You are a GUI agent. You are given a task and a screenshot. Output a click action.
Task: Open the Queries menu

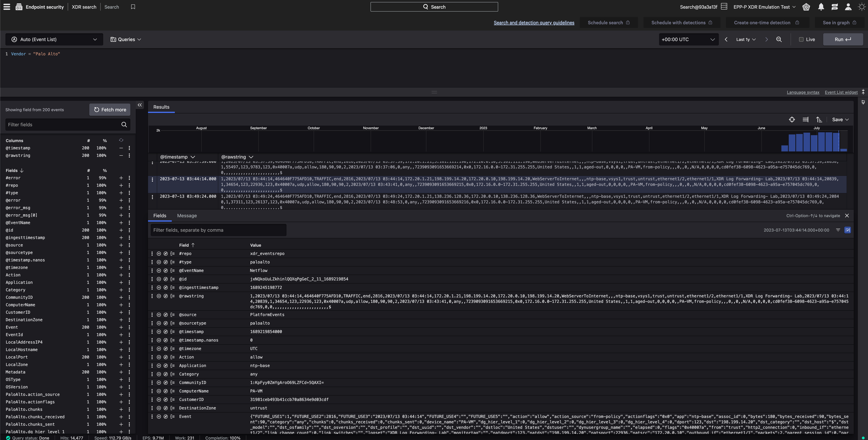[x=126, y=39]
